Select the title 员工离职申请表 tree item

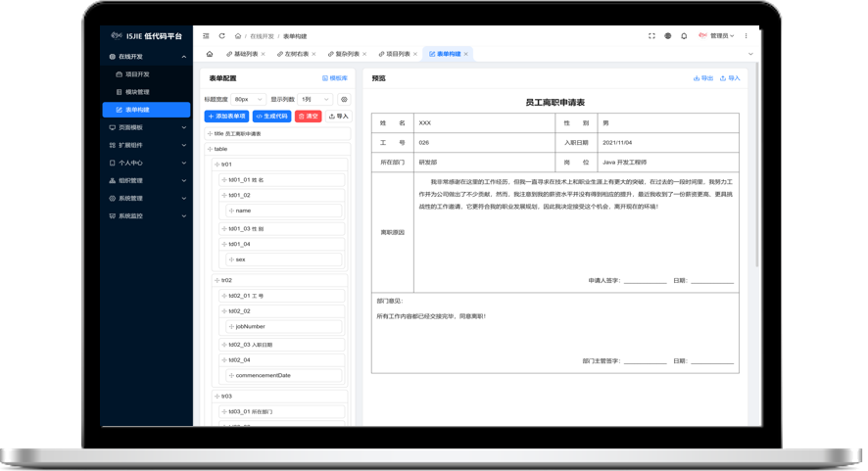(x=278, y=134)
